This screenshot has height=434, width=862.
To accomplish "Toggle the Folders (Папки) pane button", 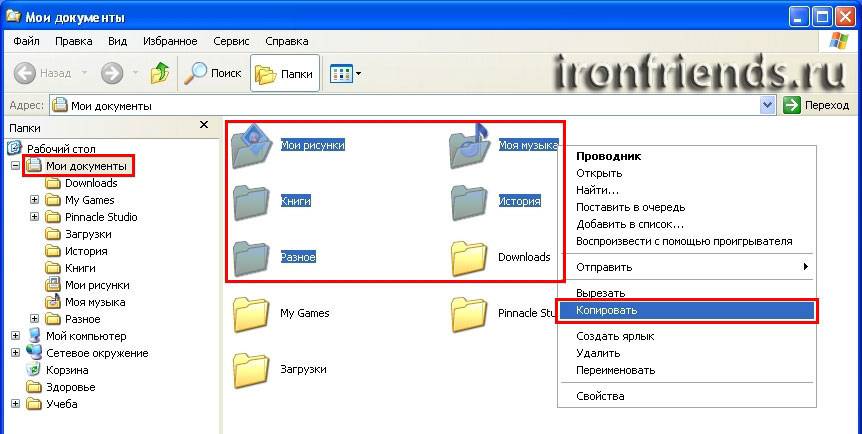I will point(285,73).
